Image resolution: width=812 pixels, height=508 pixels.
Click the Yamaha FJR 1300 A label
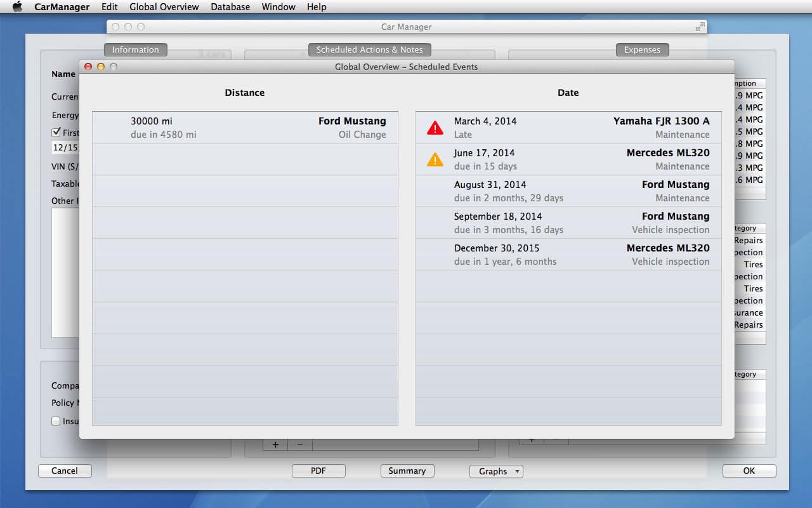(x=662, y=121)
